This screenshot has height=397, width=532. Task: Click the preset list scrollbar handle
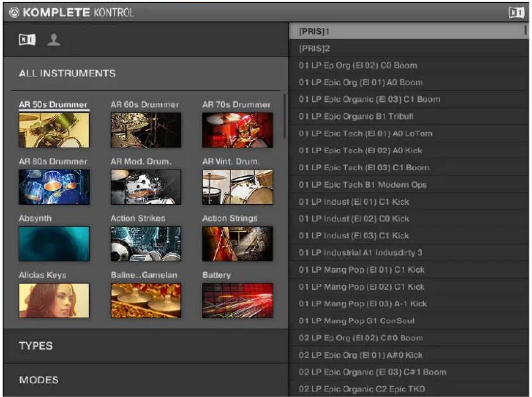pyautogui.click(x=526, y=30)
